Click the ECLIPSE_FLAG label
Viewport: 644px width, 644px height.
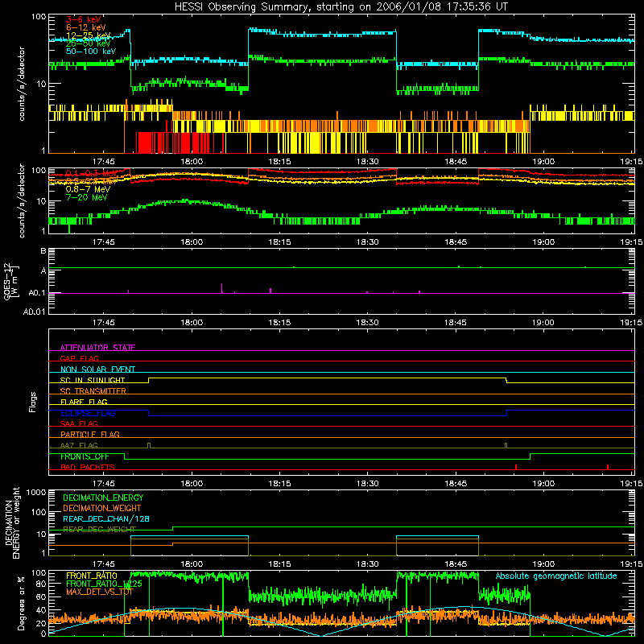[88, 413]
